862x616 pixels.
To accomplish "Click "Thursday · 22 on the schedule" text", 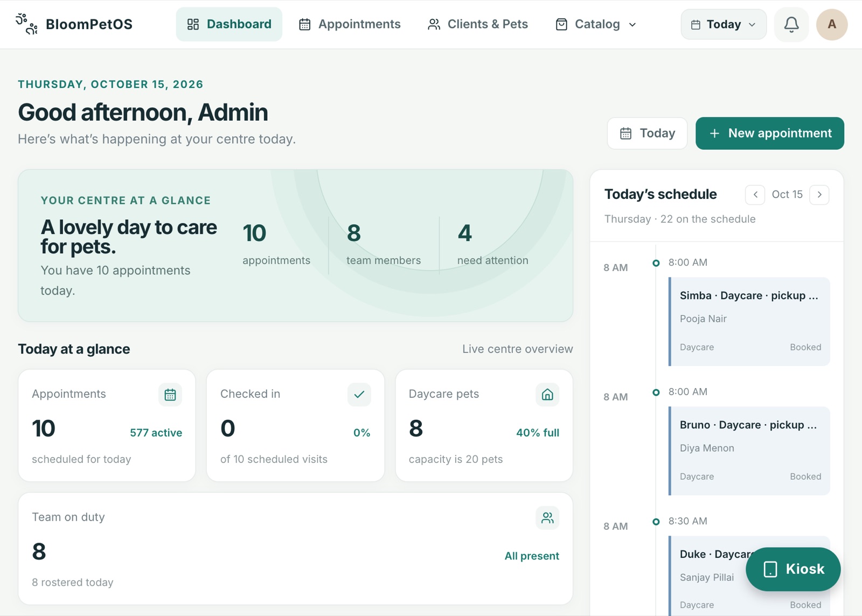I will [x=680, y=219].
